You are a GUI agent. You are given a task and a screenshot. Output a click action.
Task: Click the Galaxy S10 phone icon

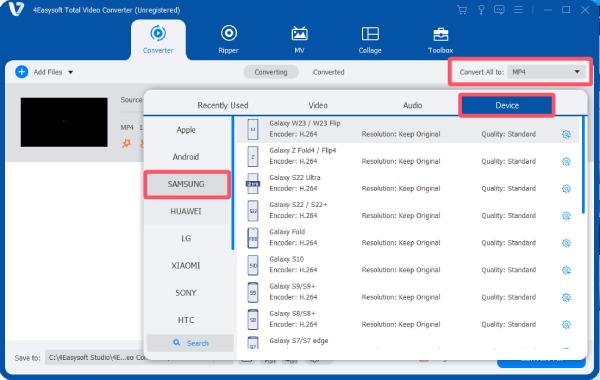point(253,265)
